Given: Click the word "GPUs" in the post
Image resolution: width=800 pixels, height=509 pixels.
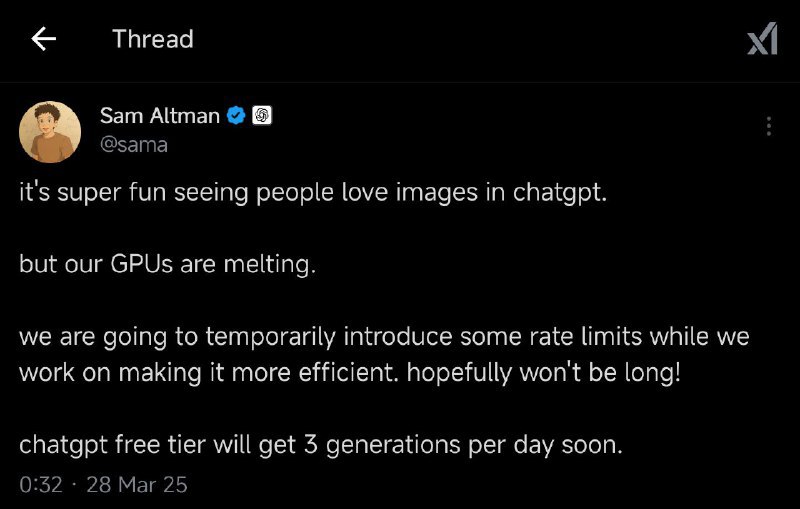Looking at the screenshot, I should click(140, 267).
